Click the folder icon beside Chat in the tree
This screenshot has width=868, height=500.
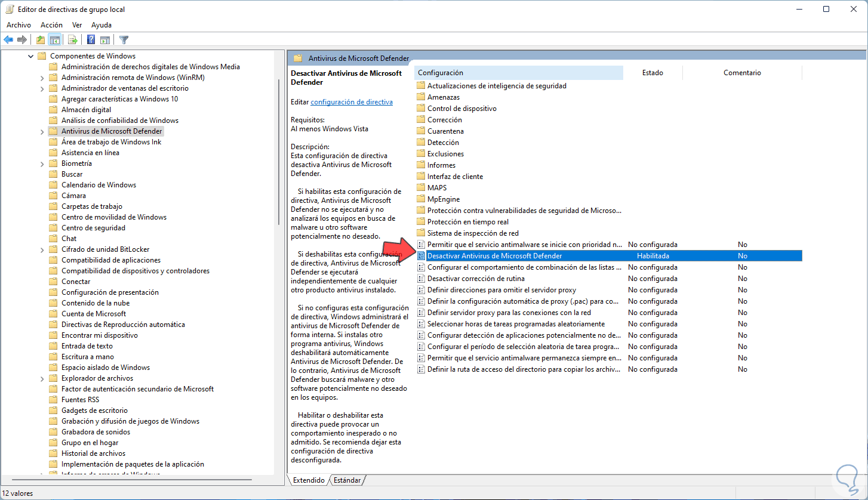[x=53, y=239]
